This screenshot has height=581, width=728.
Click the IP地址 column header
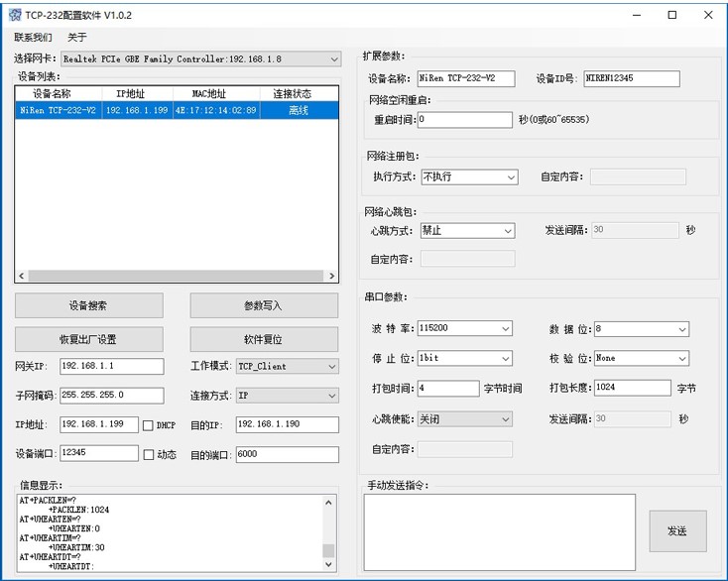coord(137,94)
